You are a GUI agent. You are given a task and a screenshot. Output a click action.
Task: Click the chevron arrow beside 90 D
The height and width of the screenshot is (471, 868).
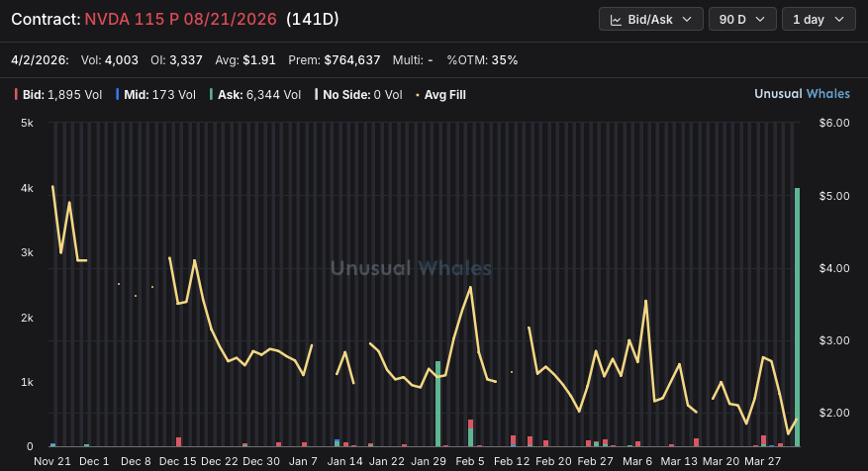coord(760,20)
